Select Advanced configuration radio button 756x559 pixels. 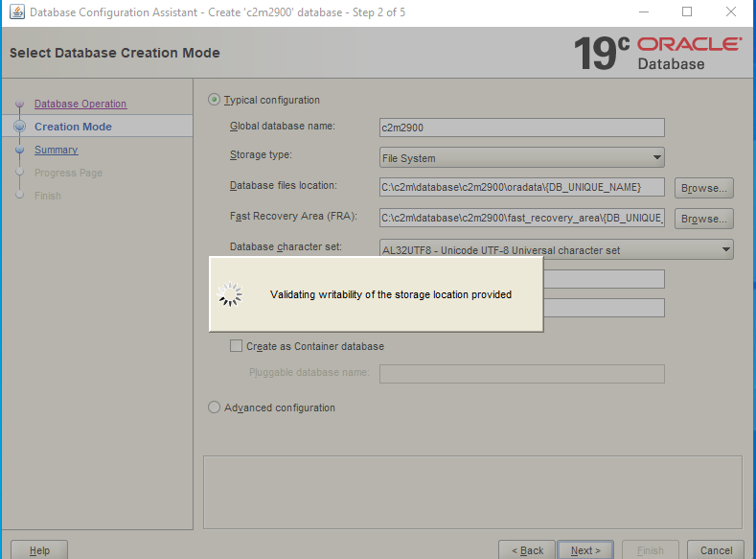click(x=214, y=408)
